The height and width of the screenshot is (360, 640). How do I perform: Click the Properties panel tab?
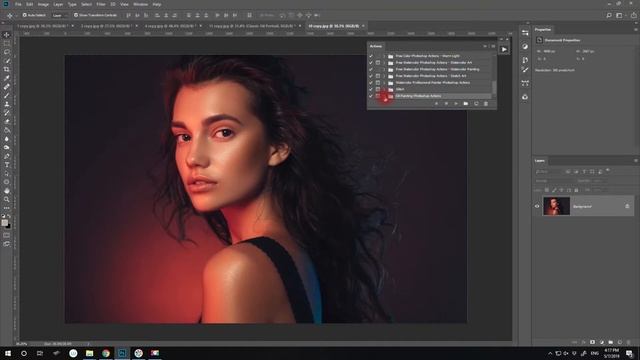543,29
